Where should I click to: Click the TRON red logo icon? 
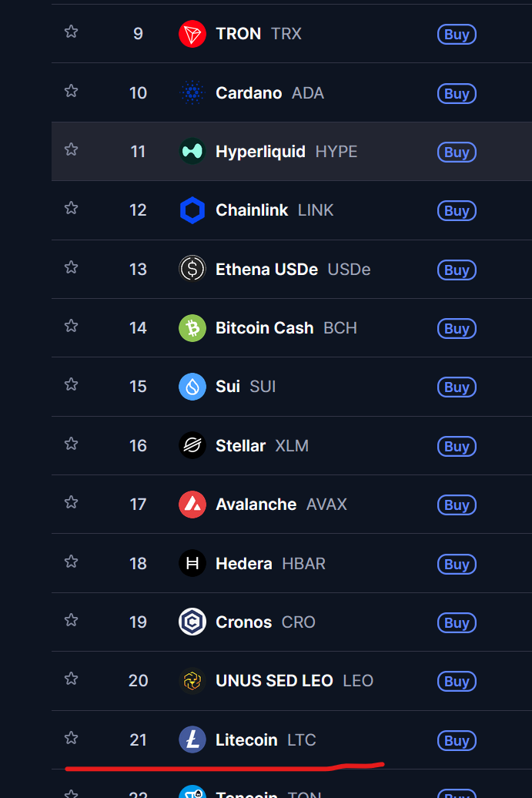point(192,34)
